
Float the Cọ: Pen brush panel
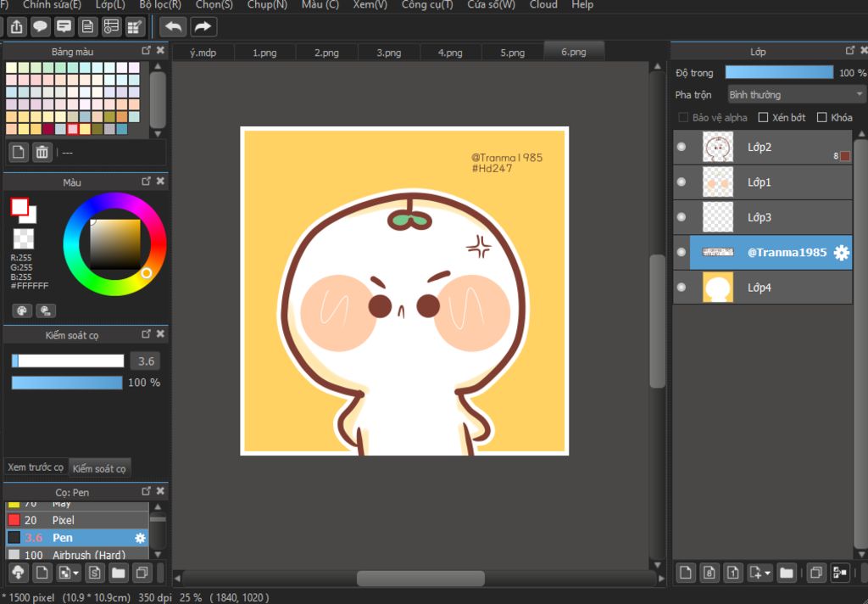[146, 491]
